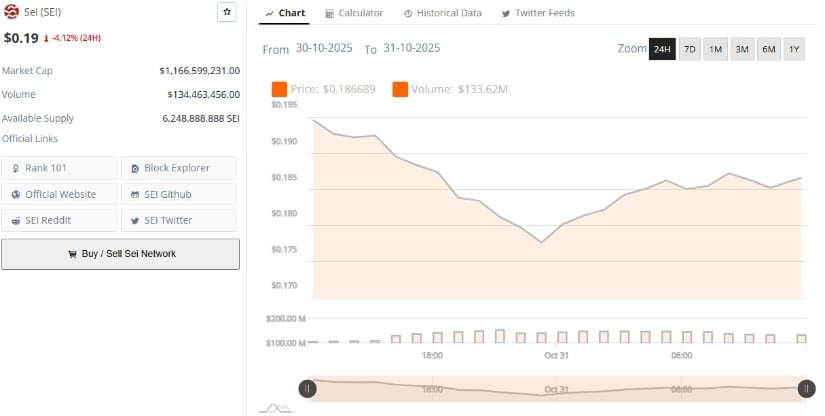The width and height of the screenshot is (825, 416).
Task: Click the Buy / Sell Sei Network button
Action: click(x=120, y=254)
